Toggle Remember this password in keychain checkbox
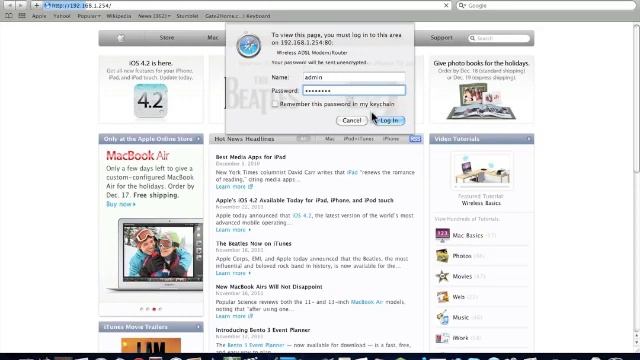640x360 pixels. [275, 104]
